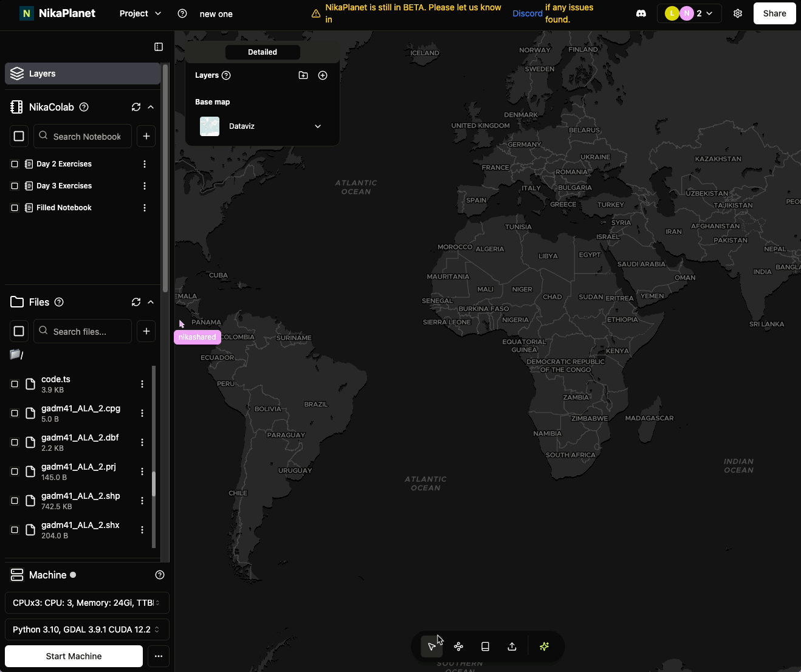This screenshot has height=672, width=801.
Task: Select the Detailed tab
Action: tap(263, 52)
